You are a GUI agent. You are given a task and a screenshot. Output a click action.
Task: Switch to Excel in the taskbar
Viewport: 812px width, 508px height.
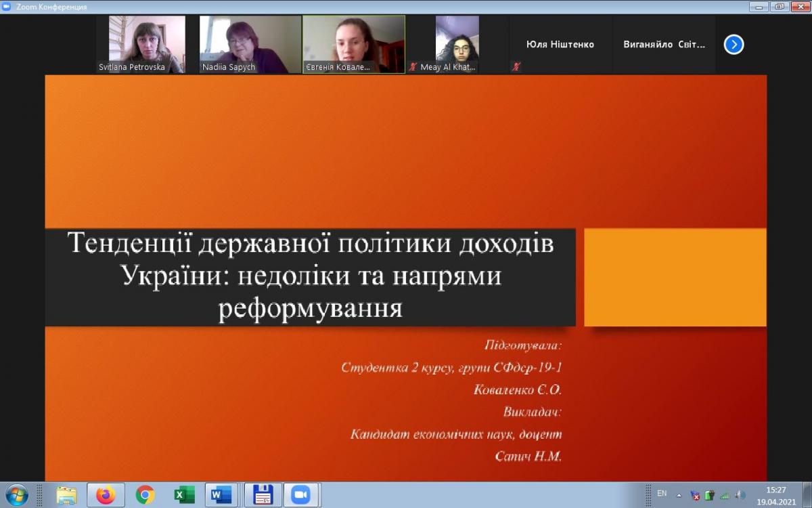pyautogui.click(x=183, y=495)
